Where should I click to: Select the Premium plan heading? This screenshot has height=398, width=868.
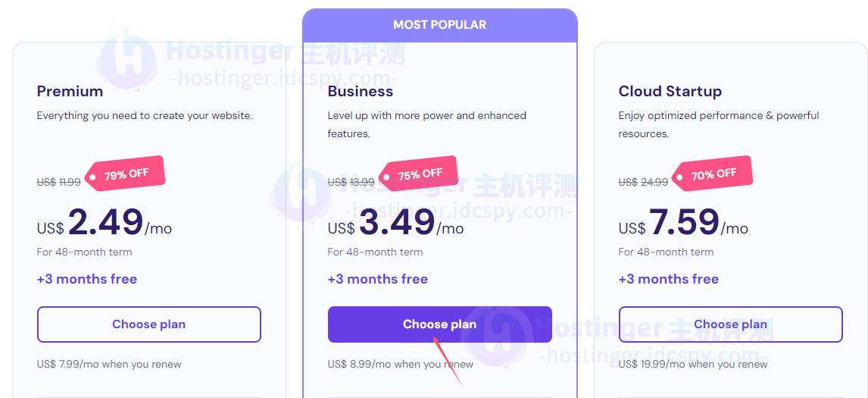tap(70, 91)
